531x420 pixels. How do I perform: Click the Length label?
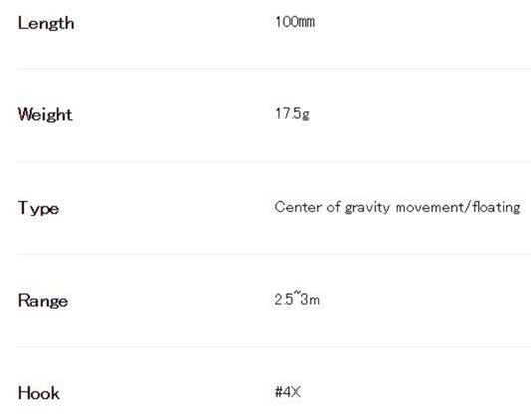(46, 24)
